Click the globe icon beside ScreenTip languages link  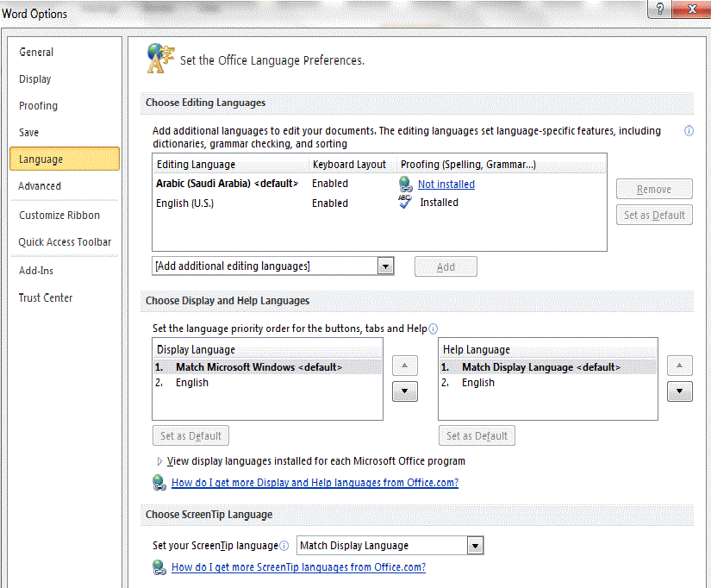click(159, 567)
